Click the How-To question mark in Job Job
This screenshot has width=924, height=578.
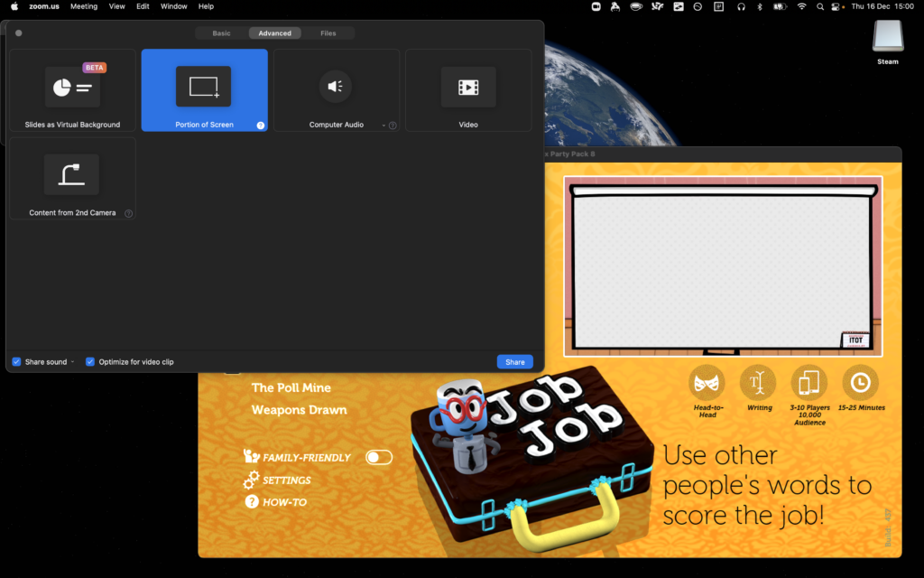click(x=251, y=501)
